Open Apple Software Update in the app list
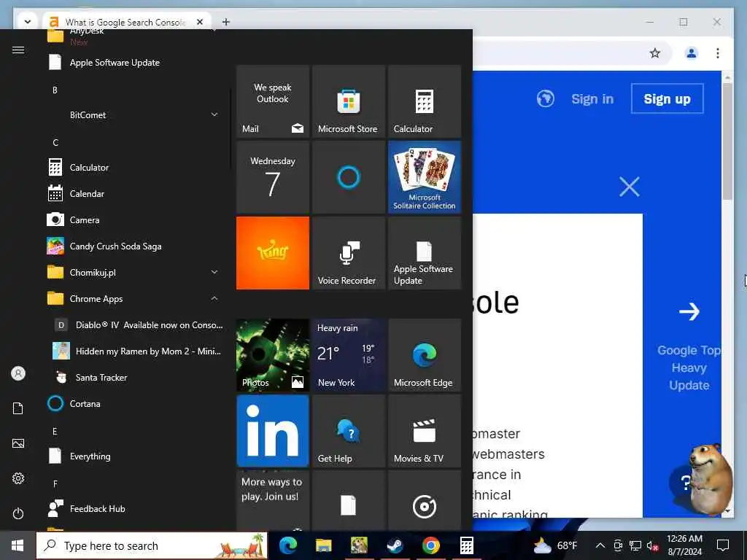Screen dimensions: 747x560 pos(135,63)
